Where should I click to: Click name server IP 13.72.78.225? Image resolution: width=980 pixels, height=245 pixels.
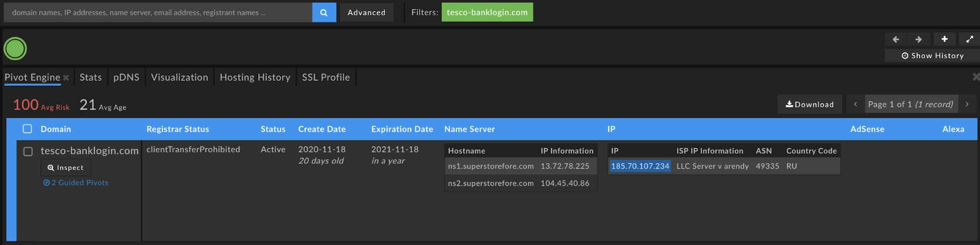tap(565, 166)
